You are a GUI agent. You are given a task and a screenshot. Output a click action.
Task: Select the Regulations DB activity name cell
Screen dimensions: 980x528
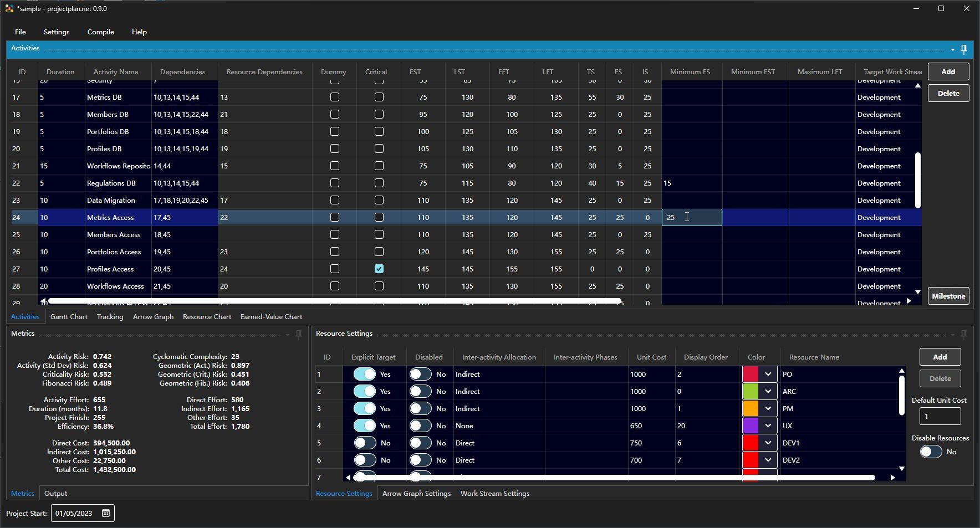118,183
